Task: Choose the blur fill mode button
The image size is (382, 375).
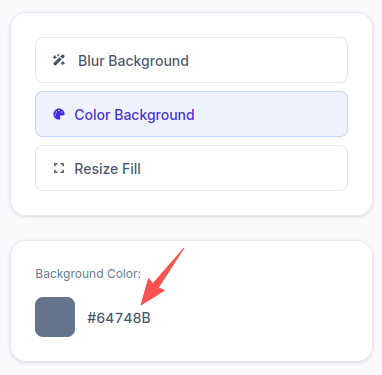Action: 191,60
